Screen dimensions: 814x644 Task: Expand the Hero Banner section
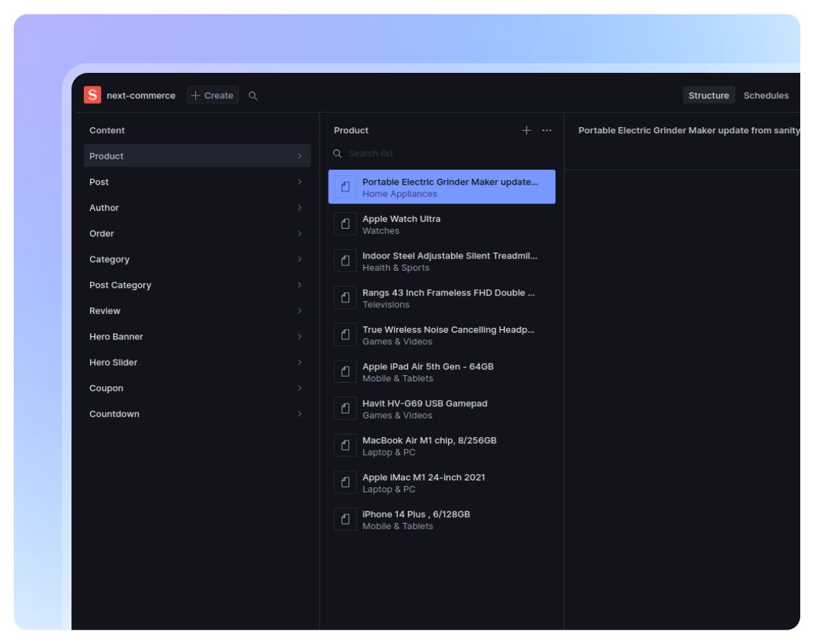[x=197, y=336]
